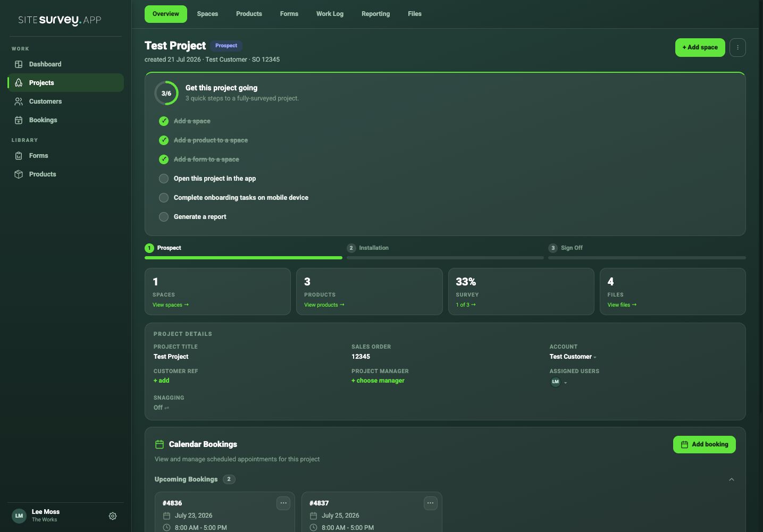This screenshot has height=532, width=763.
Task: Click the LM avatar beside Lee Moss
Action: (19, 516)
